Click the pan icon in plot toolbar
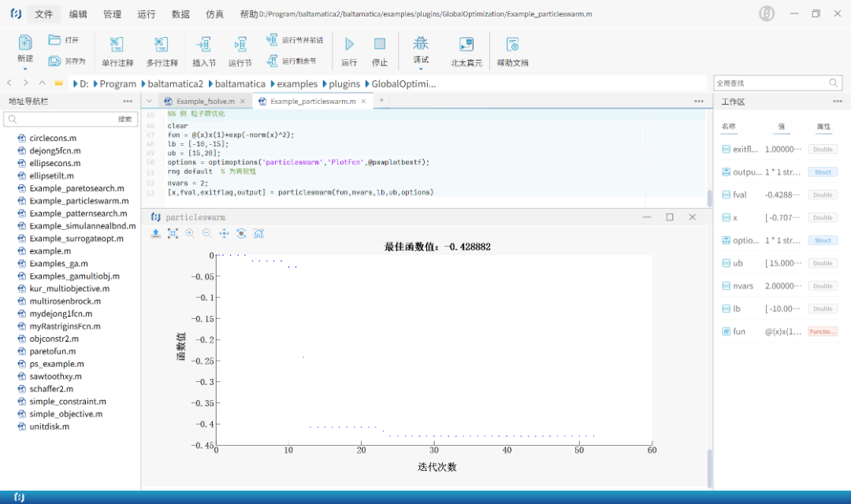 pyautogui.click(x=224, y=233)
